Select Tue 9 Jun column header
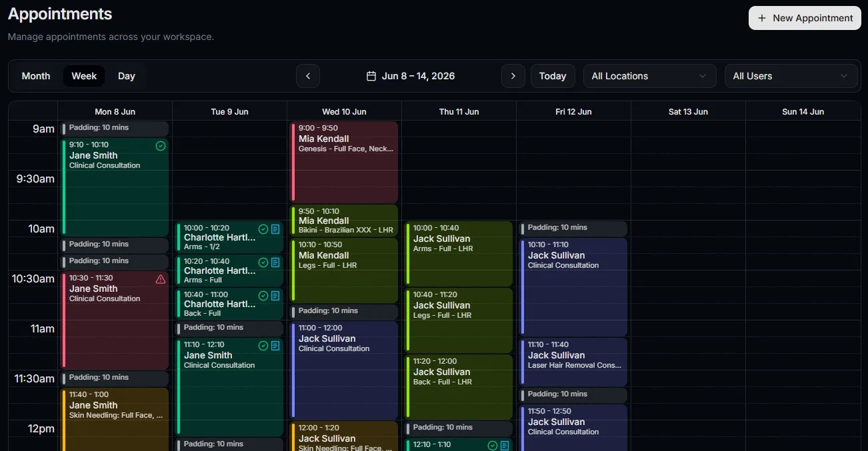 tap(230, 112)
